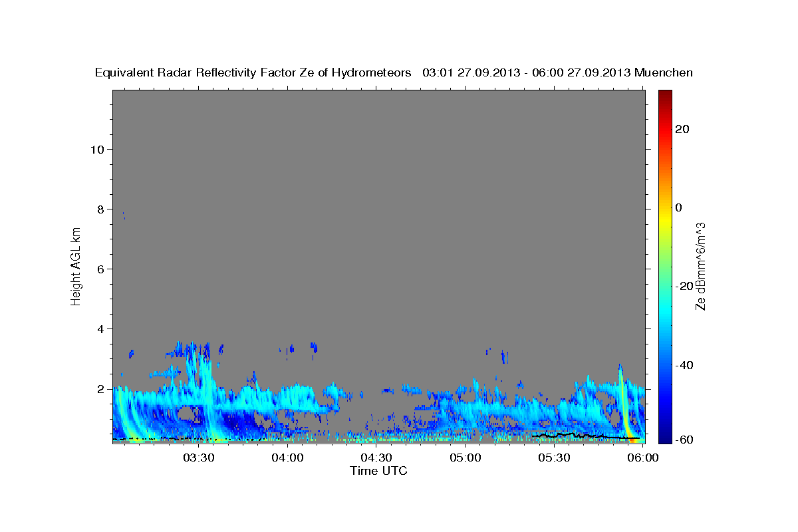Screen dimensions: 798x532
Task: Click the 'Height AGL km' axis label
Action: click(x=76, y=267)
